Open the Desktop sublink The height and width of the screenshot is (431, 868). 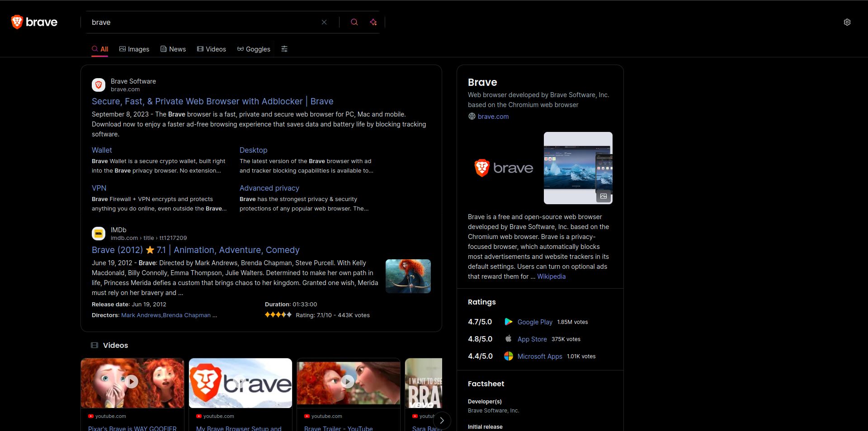253,150
